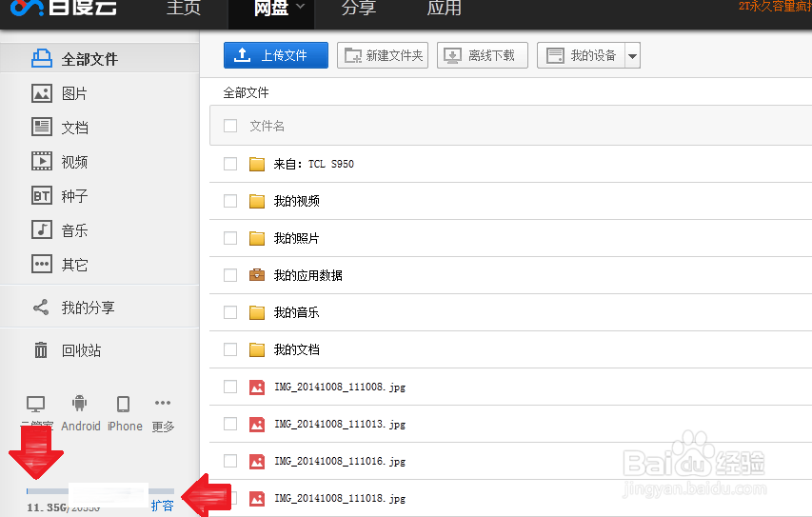The height and width of the screenshot is (517, 812).
Task: Open the 音乐 music category icon
Action: 42,229
